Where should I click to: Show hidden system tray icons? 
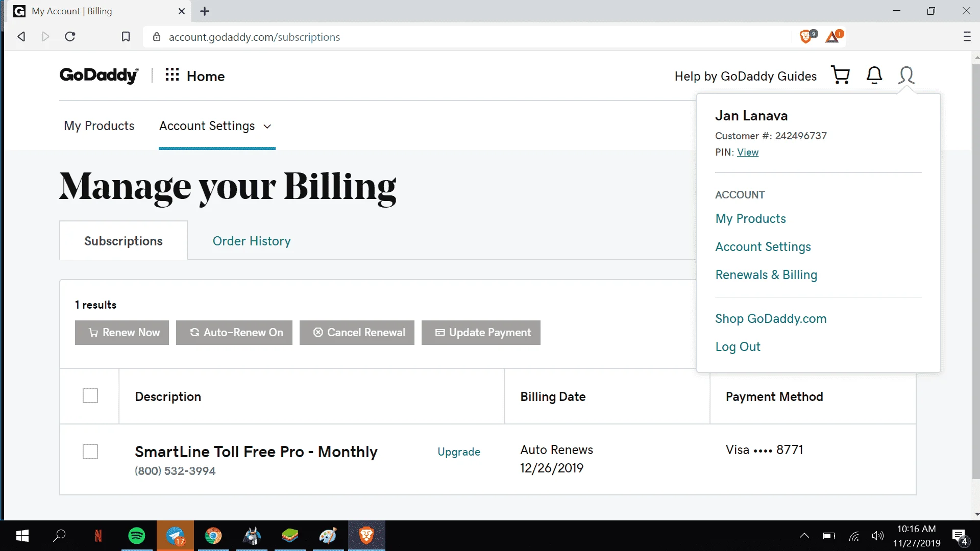pyautogui.click(x=804, y=536)
